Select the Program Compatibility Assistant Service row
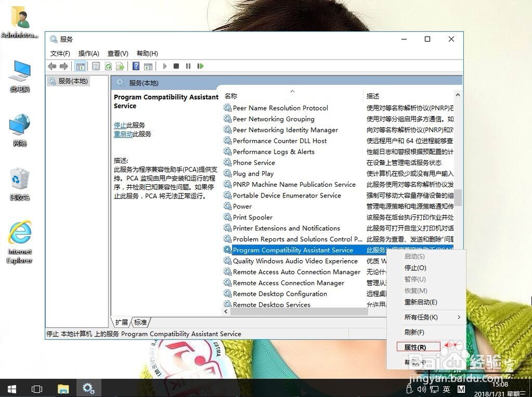The height and width of the screenshot is (397, 532). click(293, 250)
